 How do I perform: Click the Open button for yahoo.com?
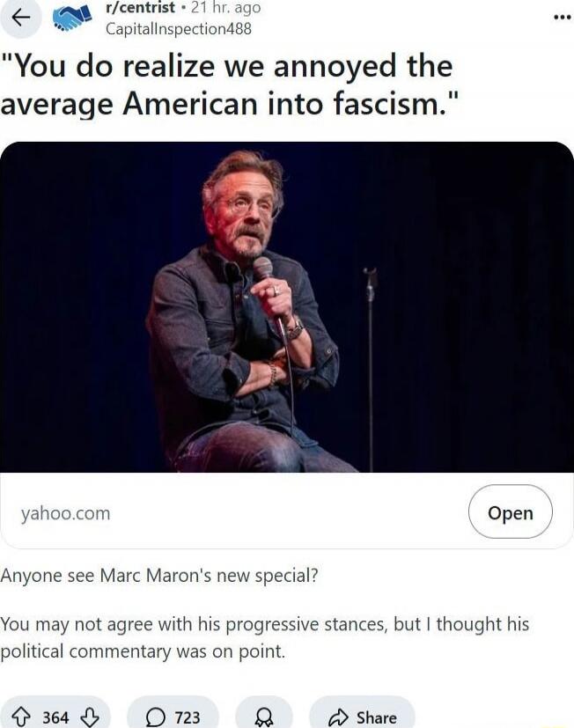click(x=511, y=512)
